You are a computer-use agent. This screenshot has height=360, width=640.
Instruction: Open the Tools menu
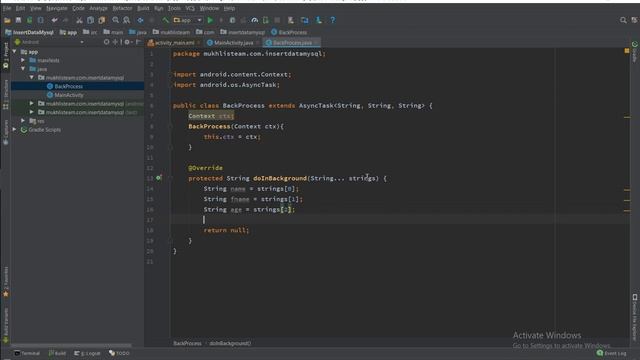tap(174, 8)
